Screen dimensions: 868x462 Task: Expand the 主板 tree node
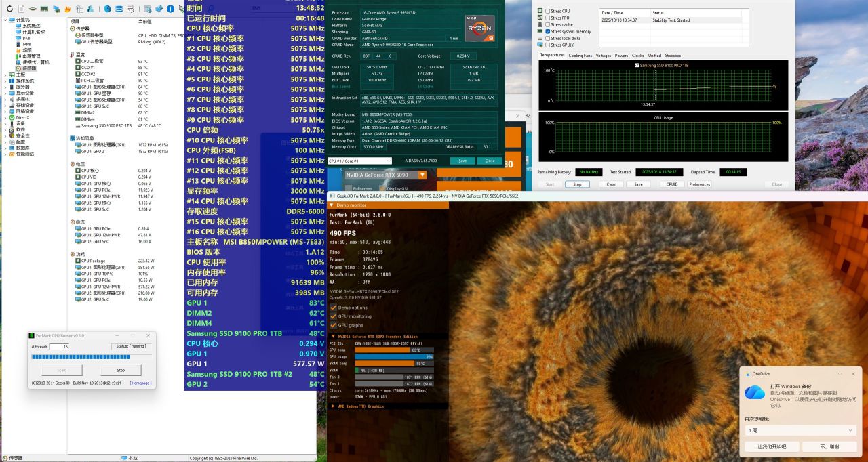tap(4, 75)
